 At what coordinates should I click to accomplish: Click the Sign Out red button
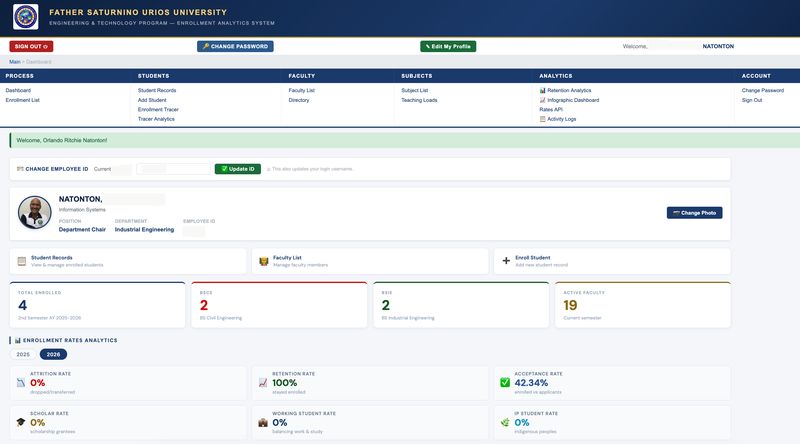31,46
